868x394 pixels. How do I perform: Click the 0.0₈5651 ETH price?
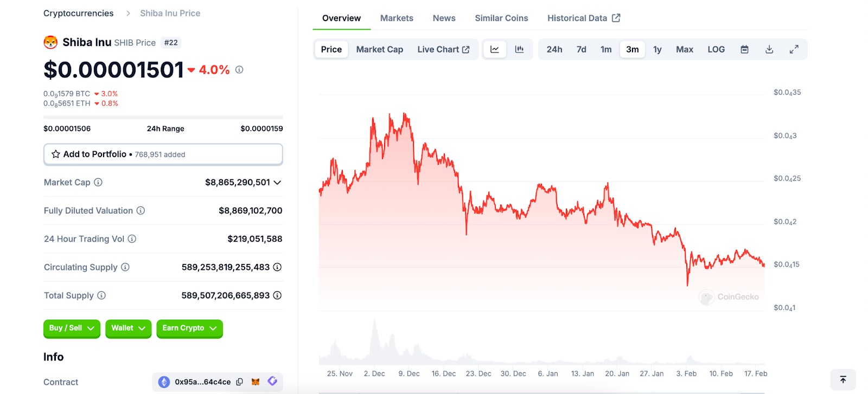pos(67,104)
